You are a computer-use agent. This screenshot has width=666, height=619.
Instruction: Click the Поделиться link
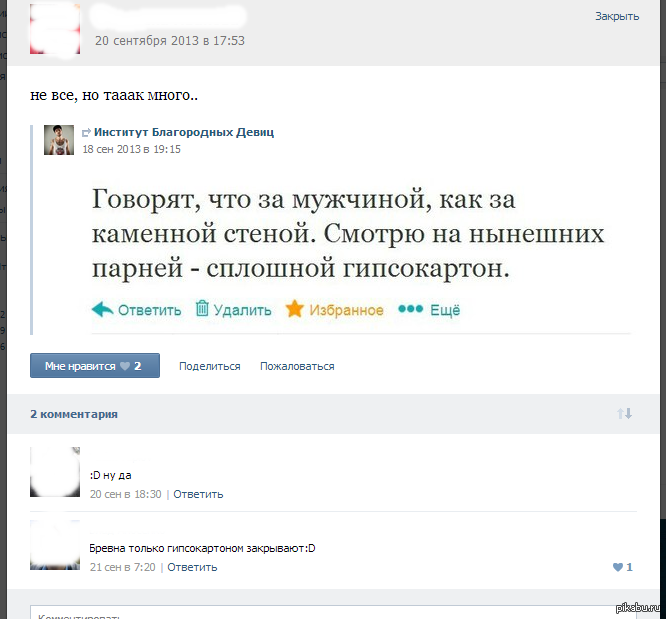pos(209,367)
